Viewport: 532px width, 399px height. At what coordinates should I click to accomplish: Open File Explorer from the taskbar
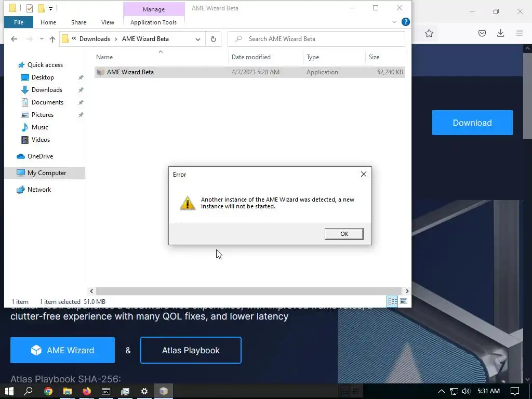pyautogui.click(x=68, y=391)
